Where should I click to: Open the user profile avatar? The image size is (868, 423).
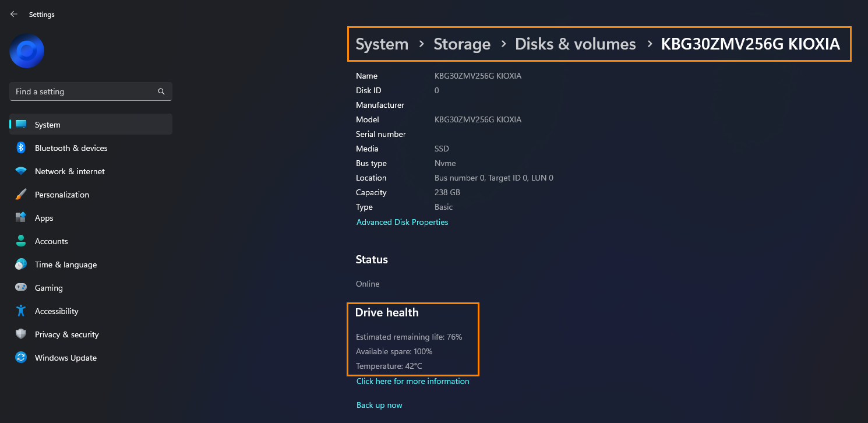click(27, 51)
